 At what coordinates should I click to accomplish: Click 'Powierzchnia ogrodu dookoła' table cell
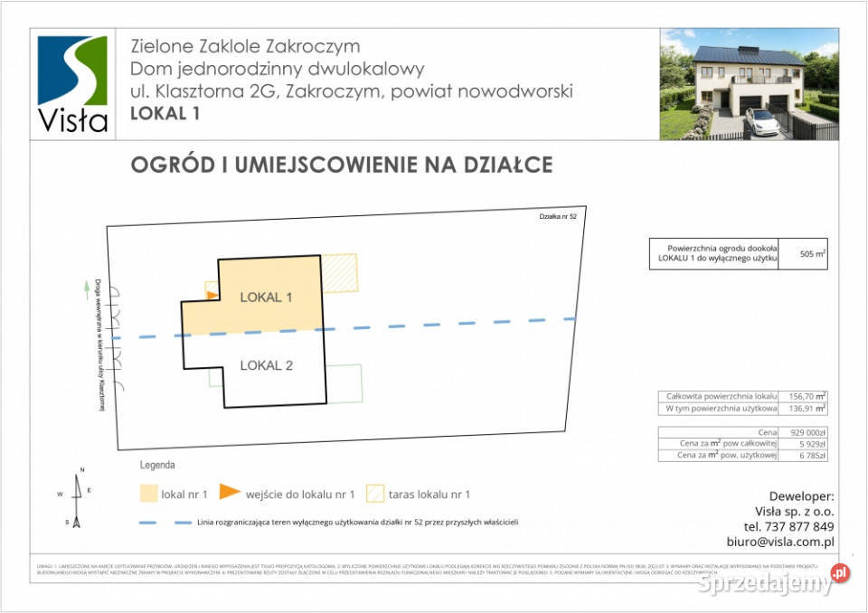(713, 254)
